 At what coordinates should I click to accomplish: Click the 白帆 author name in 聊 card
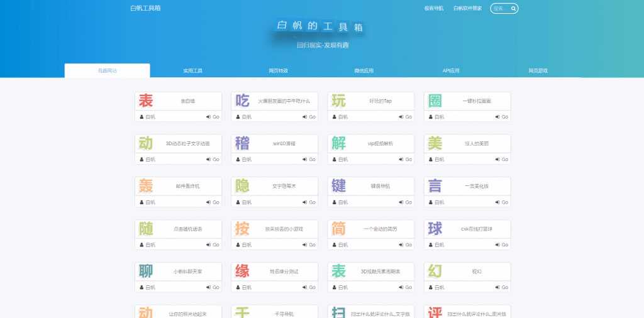click(150, 288)
